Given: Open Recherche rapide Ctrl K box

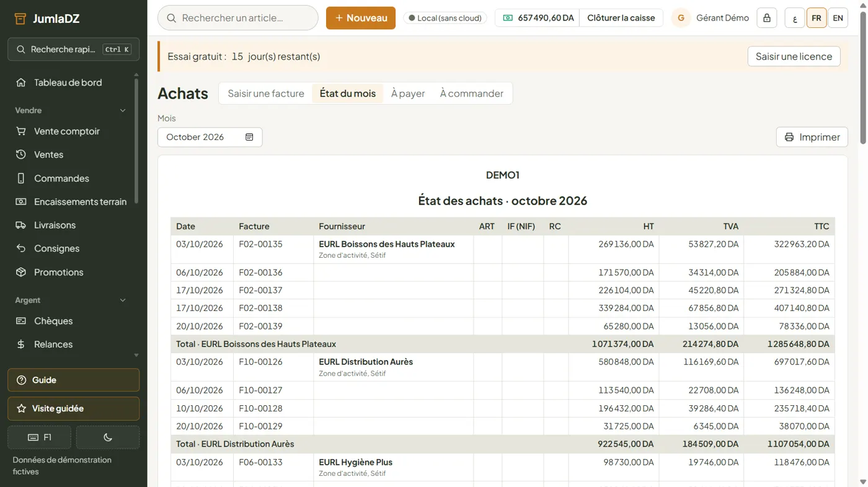Looking at the screenshot, I should pos(73,50).
